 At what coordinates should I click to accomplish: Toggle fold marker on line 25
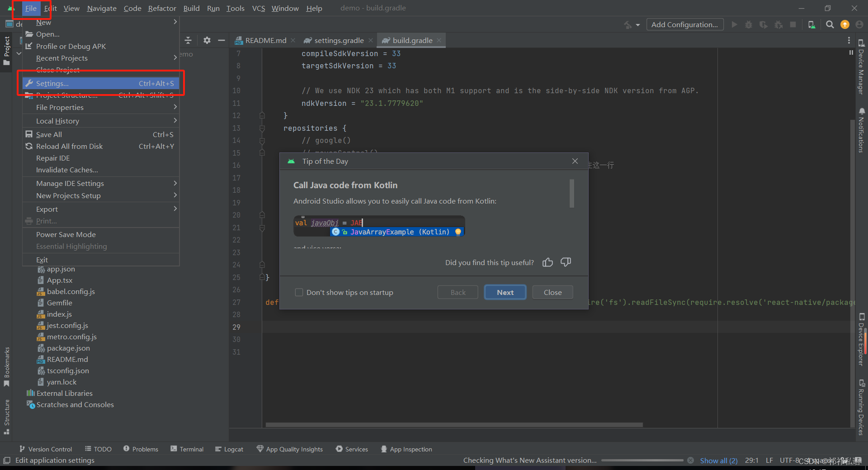[x=262, y=277]
